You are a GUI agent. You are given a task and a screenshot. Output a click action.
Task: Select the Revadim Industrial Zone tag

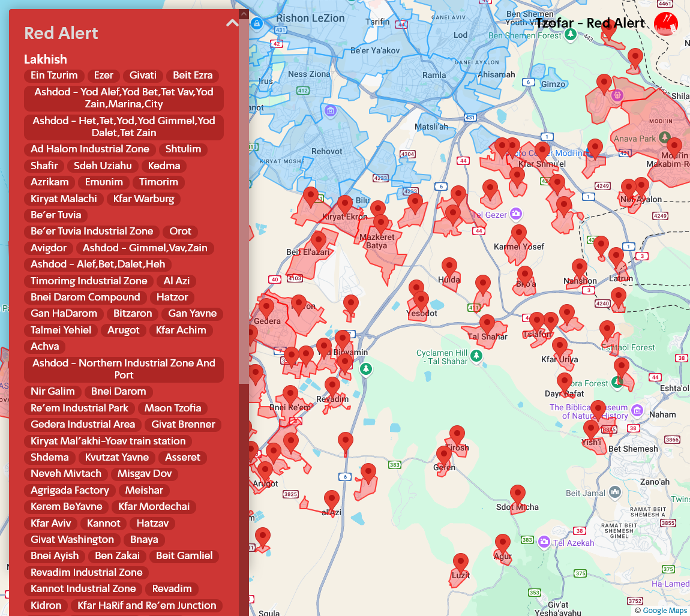tap(86, 572)
